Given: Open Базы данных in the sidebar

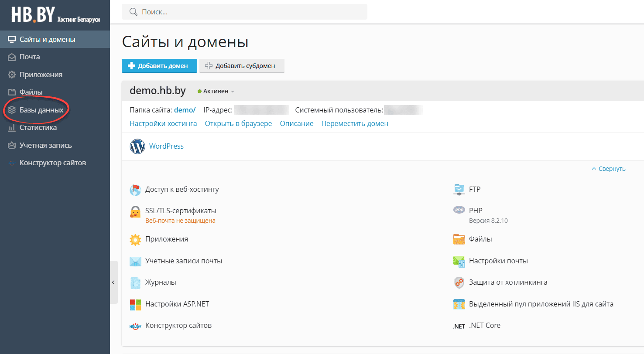Looking at the screenshot, I should tap(41, 110).
